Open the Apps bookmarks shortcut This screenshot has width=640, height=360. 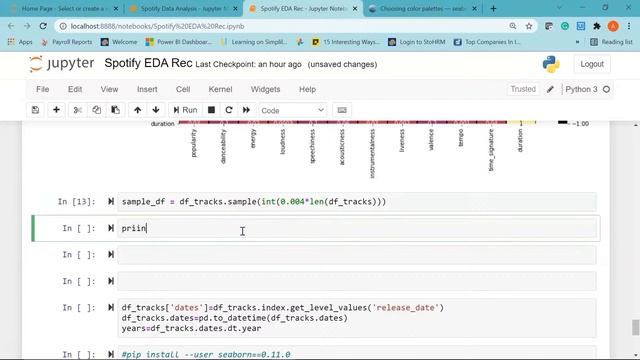20,42
